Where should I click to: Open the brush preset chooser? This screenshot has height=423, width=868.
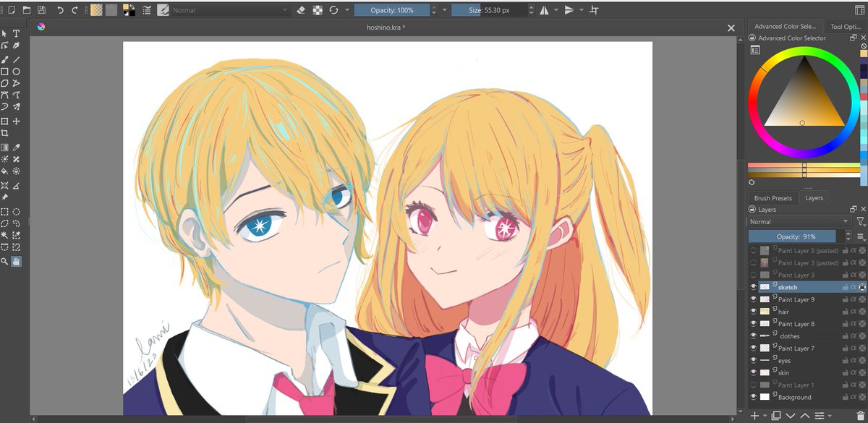coord(163,10)
